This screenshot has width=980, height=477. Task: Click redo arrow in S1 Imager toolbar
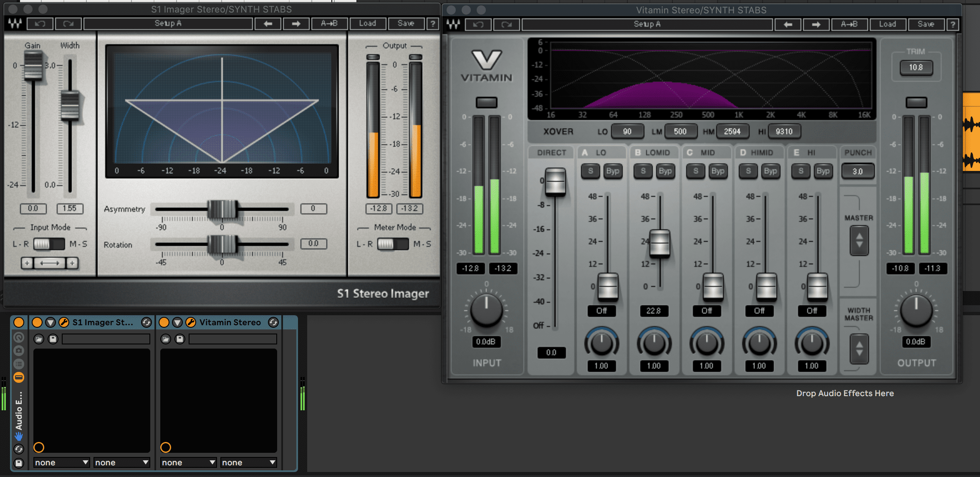[x=68, y=24]
